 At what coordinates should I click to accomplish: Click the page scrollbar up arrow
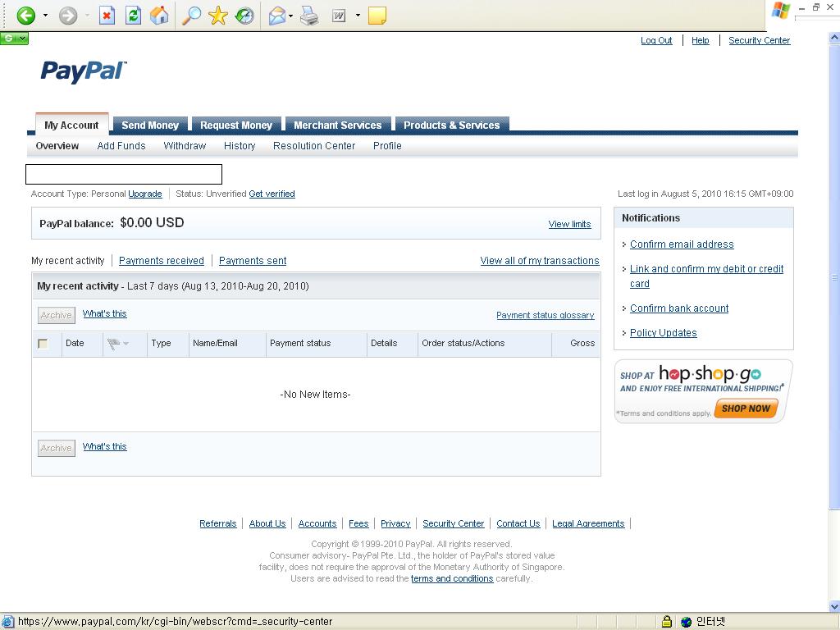click(834, 38)
